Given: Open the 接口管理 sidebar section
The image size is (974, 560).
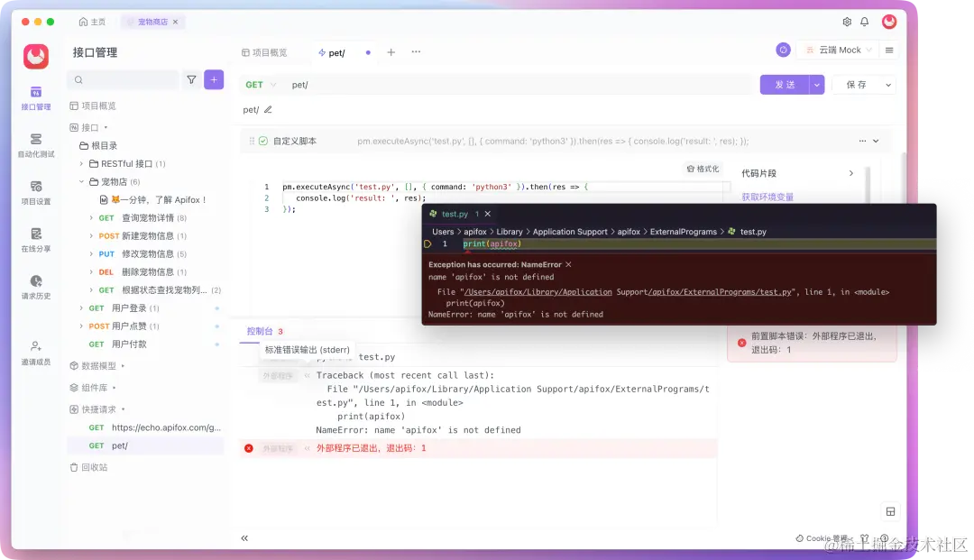Looking at the screenshot, I should (36, 98).
